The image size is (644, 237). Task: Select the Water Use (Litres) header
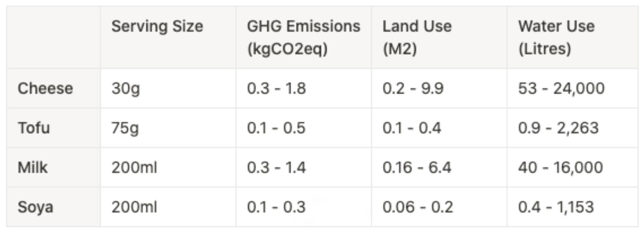tap(556, 37)
